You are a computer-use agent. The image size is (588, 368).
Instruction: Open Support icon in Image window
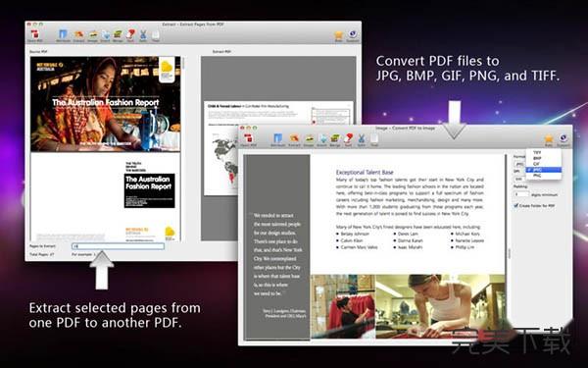[563, 138]
